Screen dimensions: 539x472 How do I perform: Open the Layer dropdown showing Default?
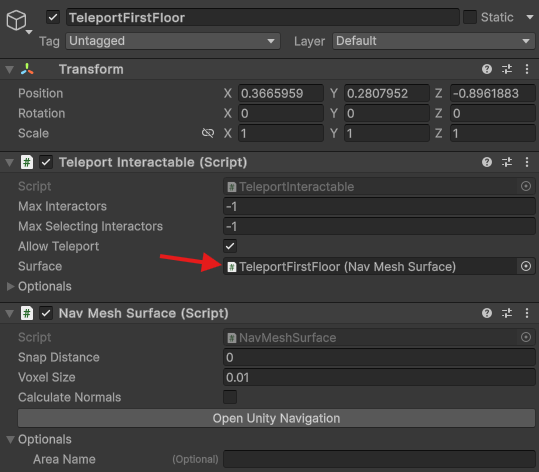pos(433,41)
